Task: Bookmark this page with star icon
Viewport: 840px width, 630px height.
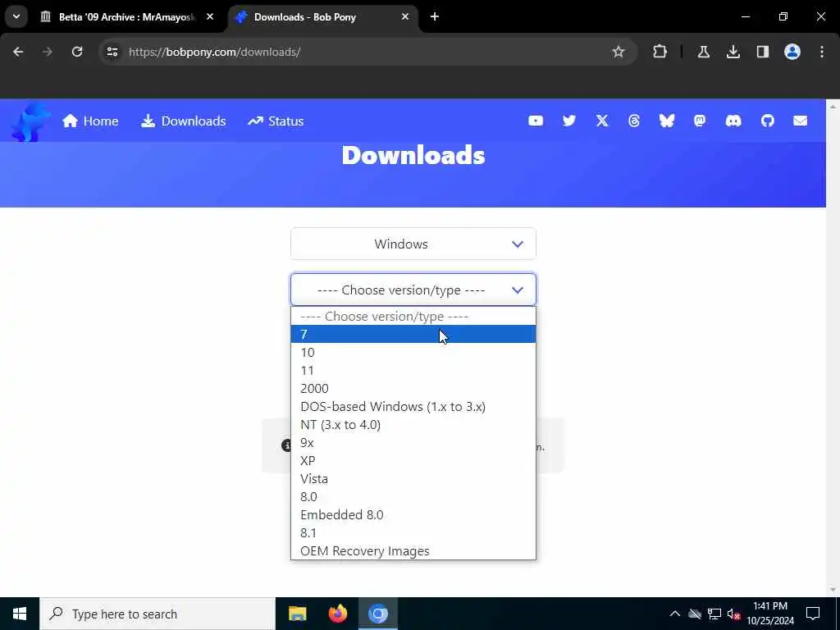Action: click(x=619, y=52)
